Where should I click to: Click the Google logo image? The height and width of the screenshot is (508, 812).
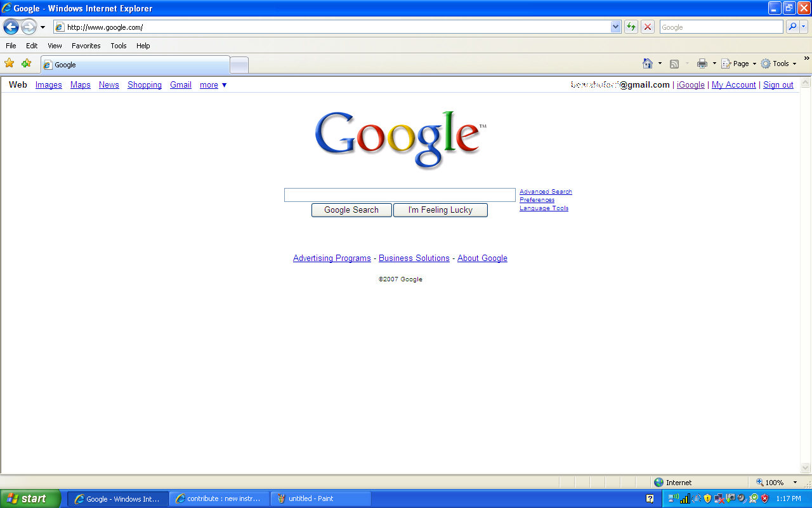coord(401,140)
